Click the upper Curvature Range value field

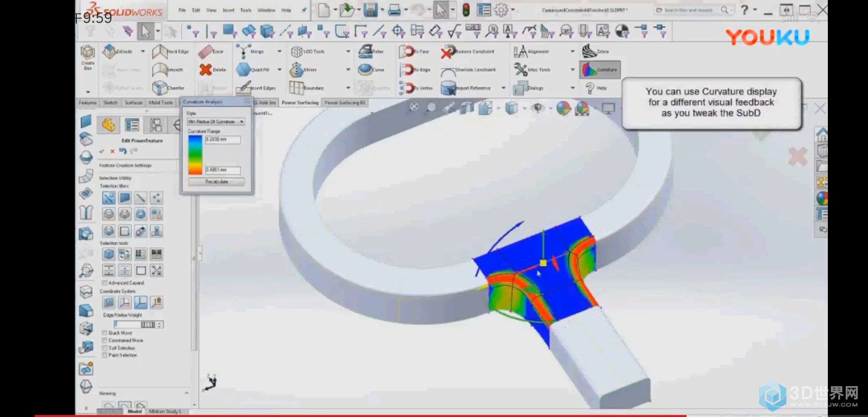(x=223, y=139)
